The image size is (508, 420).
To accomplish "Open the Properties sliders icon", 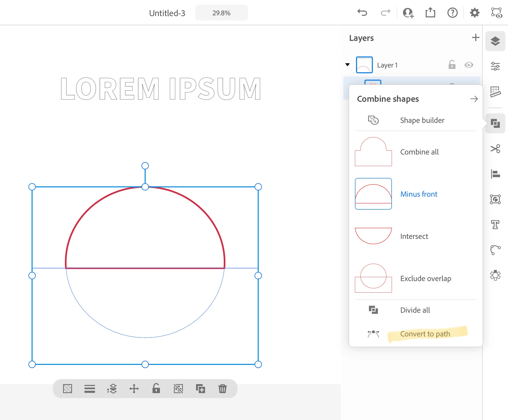I will tap(495, 66).
